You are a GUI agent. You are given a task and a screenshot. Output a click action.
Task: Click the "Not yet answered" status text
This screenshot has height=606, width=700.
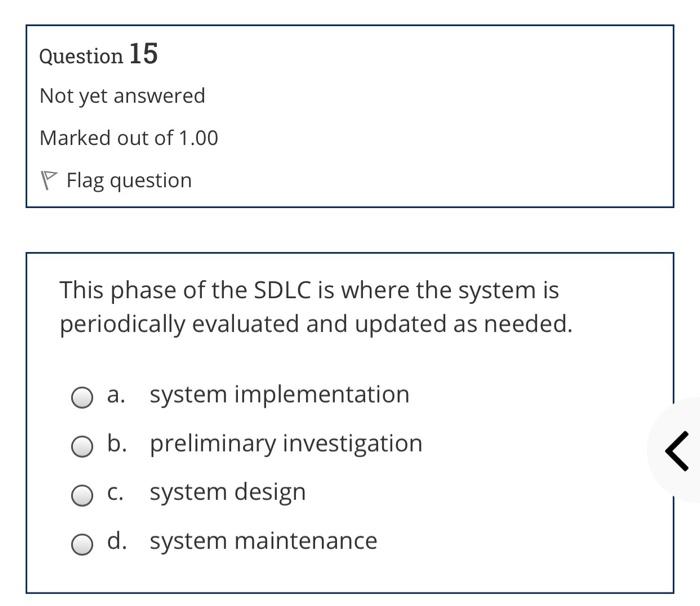click(x=122, y=96)
